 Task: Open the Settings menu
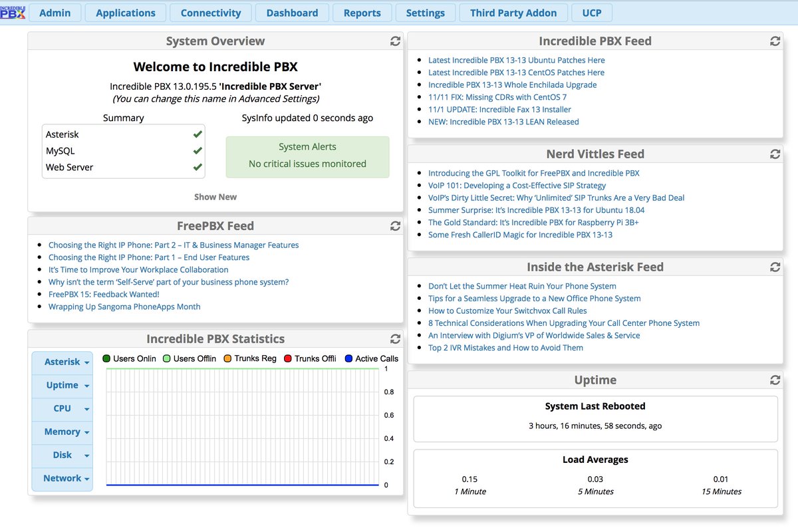[426, 13]
